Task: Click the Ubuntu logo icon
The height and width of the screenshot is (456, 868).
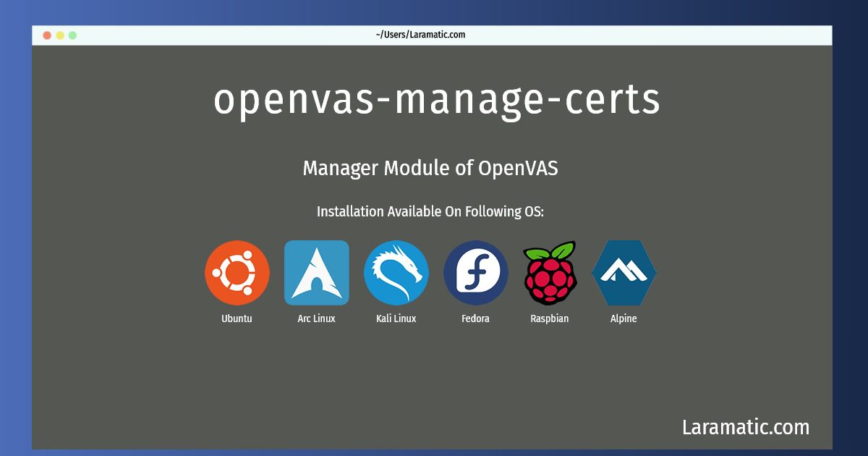Action: click(237, 273)
